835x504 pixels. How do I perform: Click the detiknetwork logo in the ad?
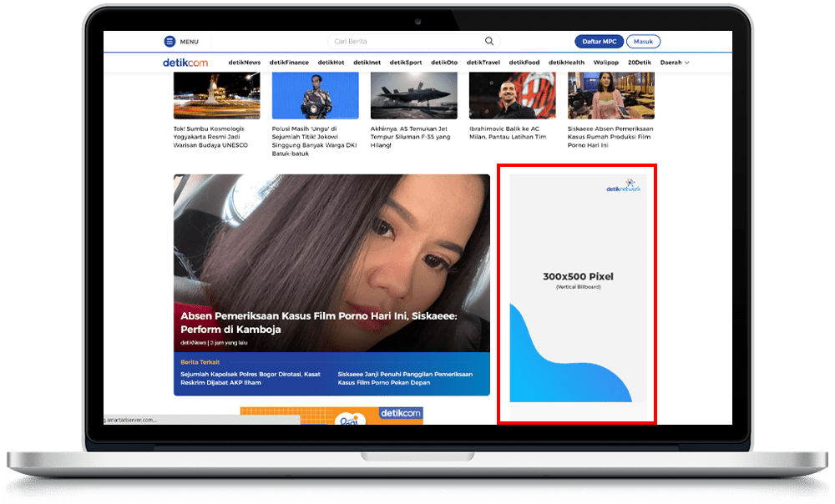(624, 186)
